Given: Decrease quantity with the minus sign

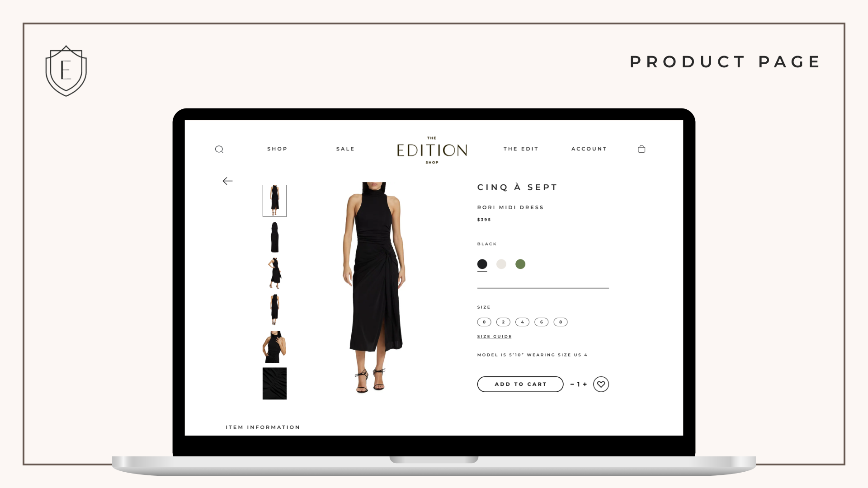Looking at the screenshot, I should tap(572, 384).
